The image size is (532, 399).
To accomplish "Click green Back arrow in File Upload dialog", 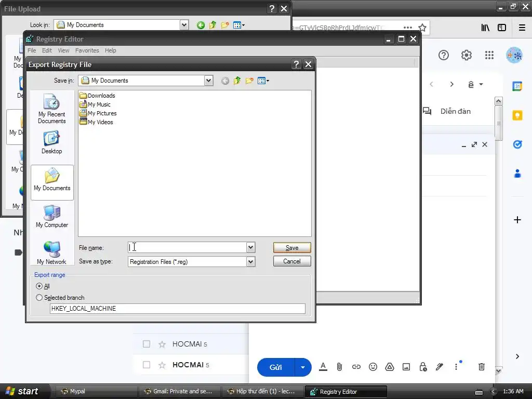I will (201, 25).
